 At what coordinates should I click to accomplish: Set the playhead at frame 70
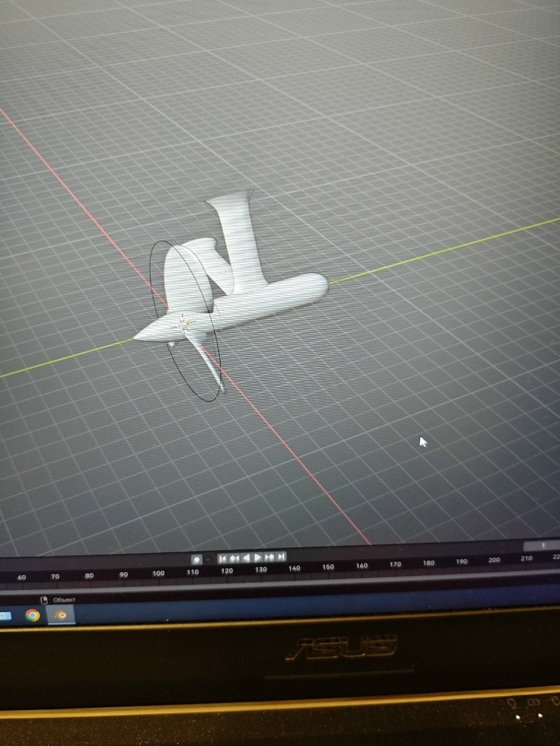[x=55, y=577]
